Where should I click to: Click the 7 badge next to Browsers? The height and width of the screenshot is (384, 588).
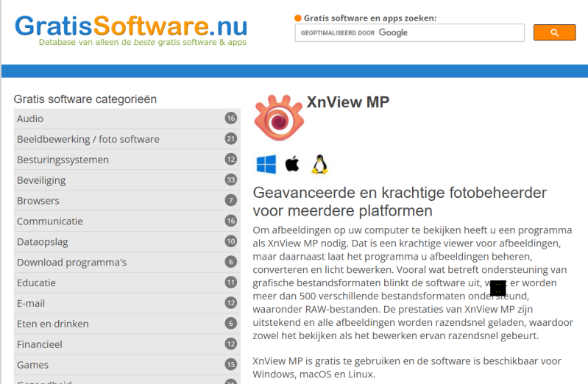click(231, 201)
